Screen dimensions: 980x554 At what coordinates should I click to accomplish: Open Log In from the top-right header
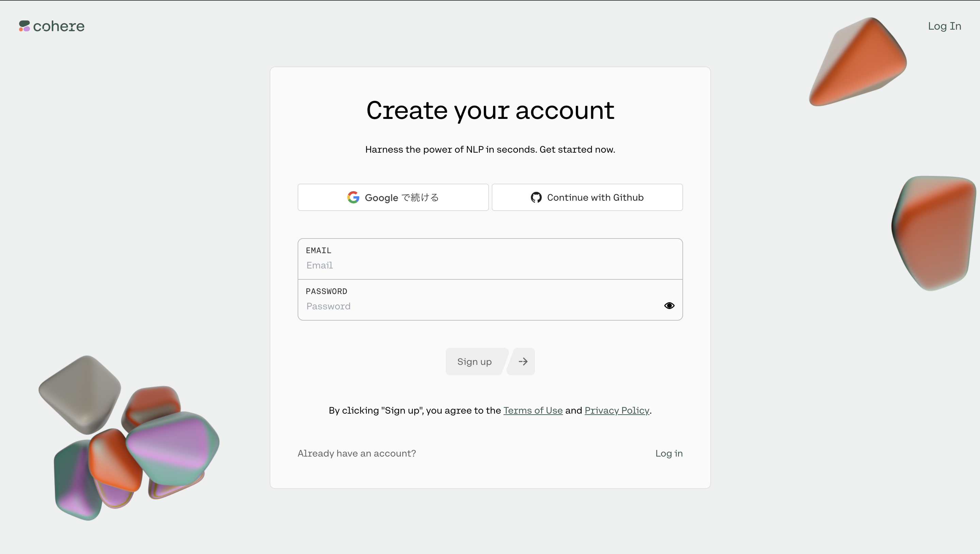[944, 26]
